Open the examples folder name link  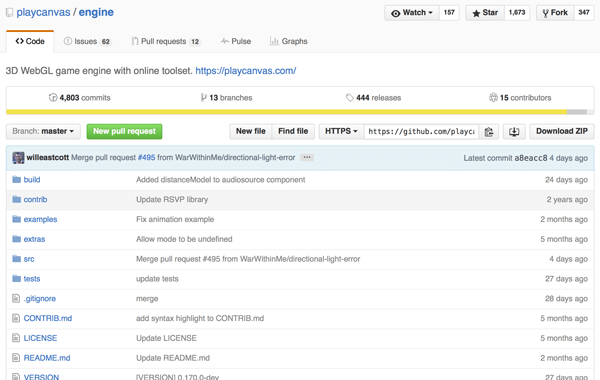40,219
